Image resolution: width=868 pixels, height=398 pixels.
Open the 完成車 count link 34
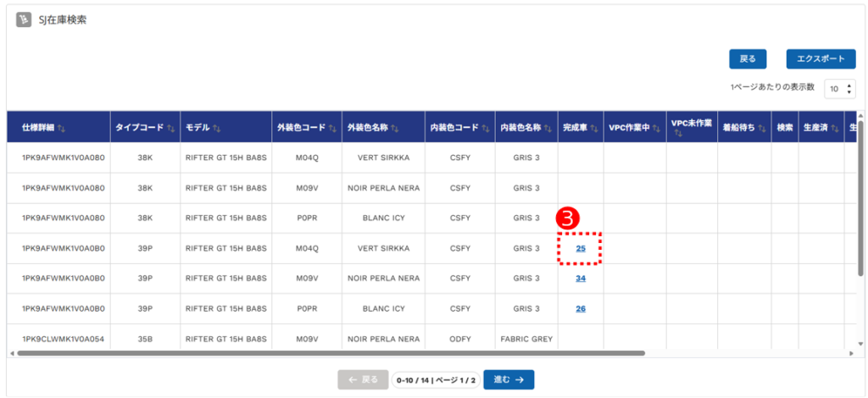tap(581, 278)
